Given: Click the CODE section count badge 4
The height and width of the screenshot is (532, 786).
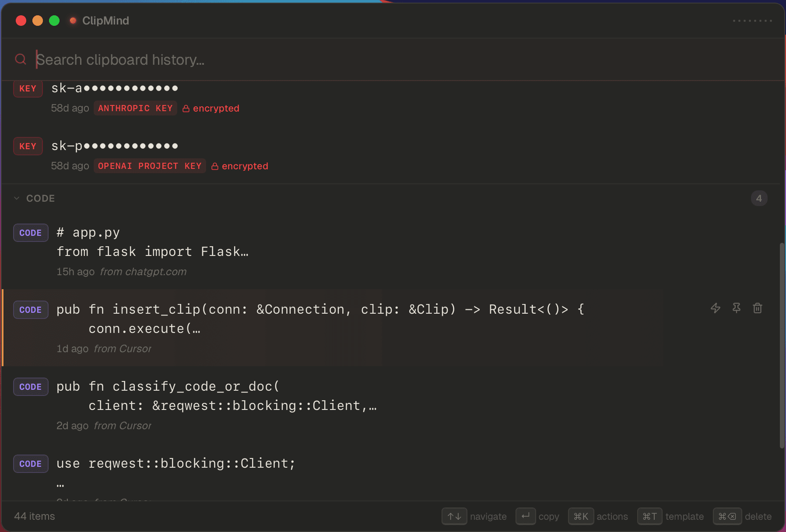Looking at the screenshot, I should pyautogui.click(x=759, y=198).
